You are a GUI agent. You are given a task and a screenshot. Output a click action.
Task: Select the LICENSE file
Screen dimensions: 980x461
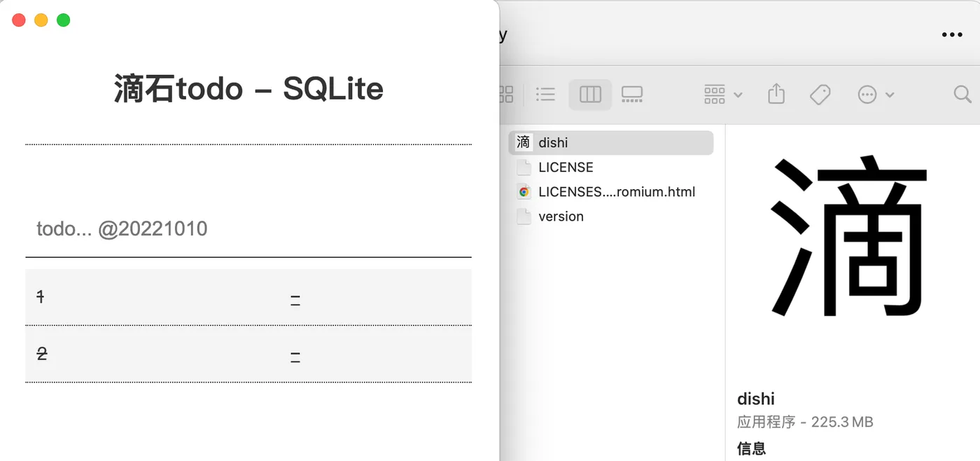pyautogui.click(x=566, y=167)
